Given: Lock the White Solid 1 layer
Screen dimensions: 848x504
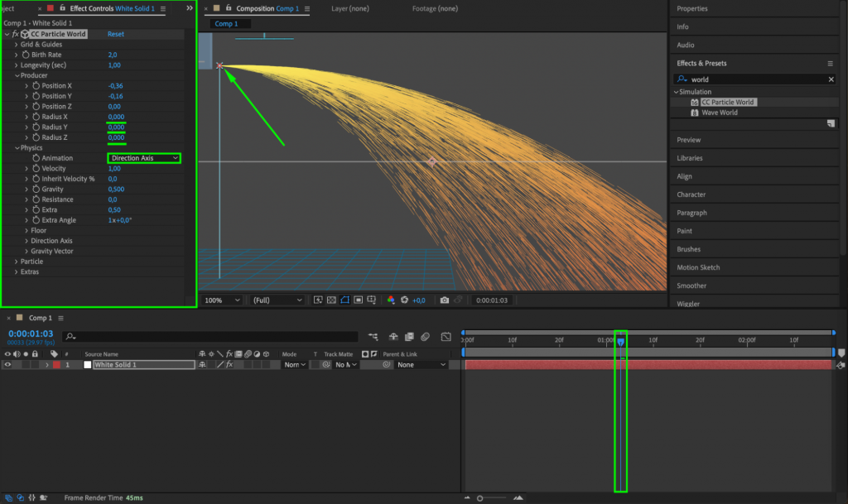Looking at the screenshot, I should pos(34,365).
